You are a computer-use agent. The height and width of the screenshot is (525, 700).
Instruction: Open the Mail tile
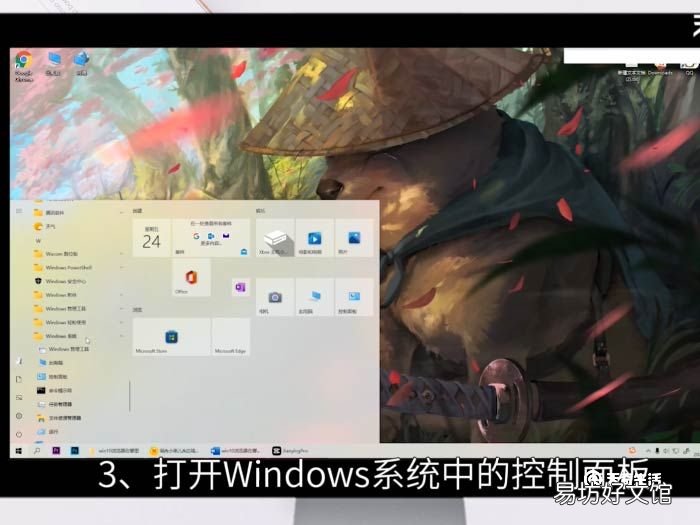[x=211, y=238]
